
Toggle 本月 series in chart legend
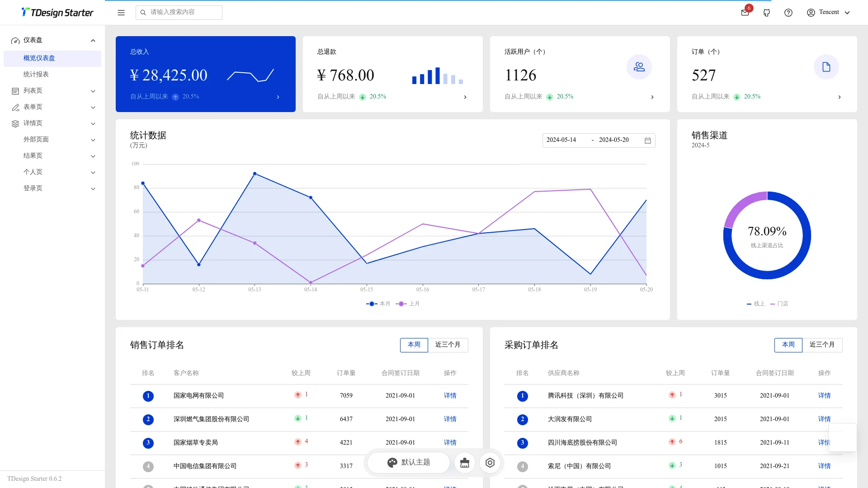pos(378,304)
